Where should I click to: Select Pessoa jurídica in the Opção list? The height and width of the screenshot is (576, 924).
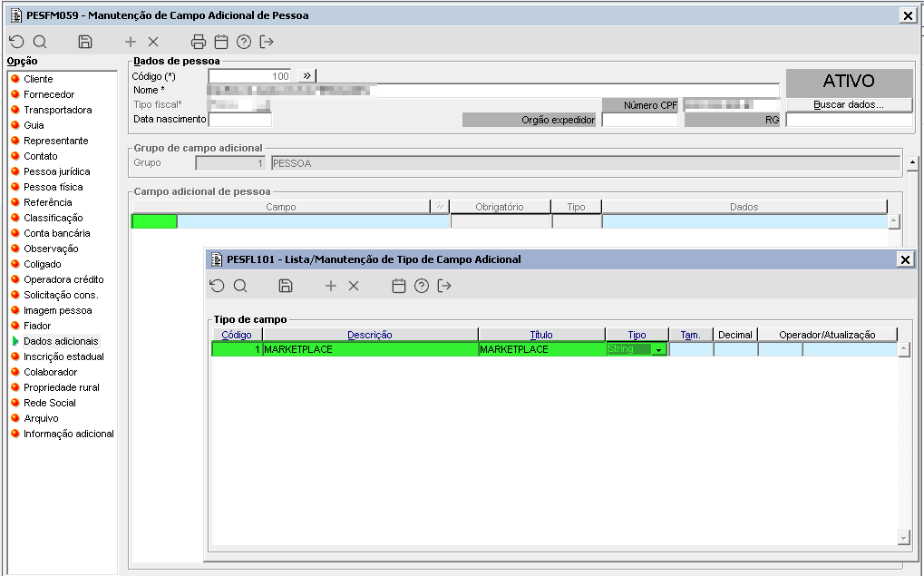coord(56,171)
